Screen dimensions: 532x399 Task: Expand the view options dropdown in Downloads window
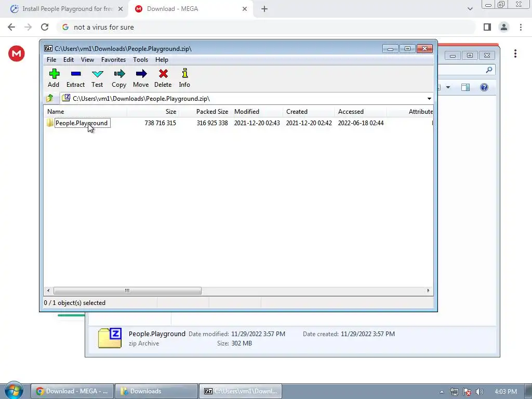click(x=448, y=87)
